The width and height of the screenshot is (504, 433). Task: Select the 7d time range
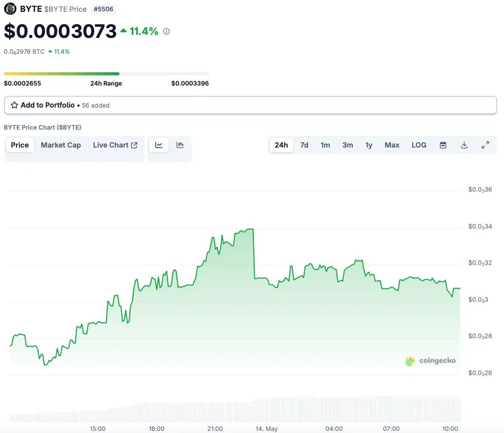[304, 145]
